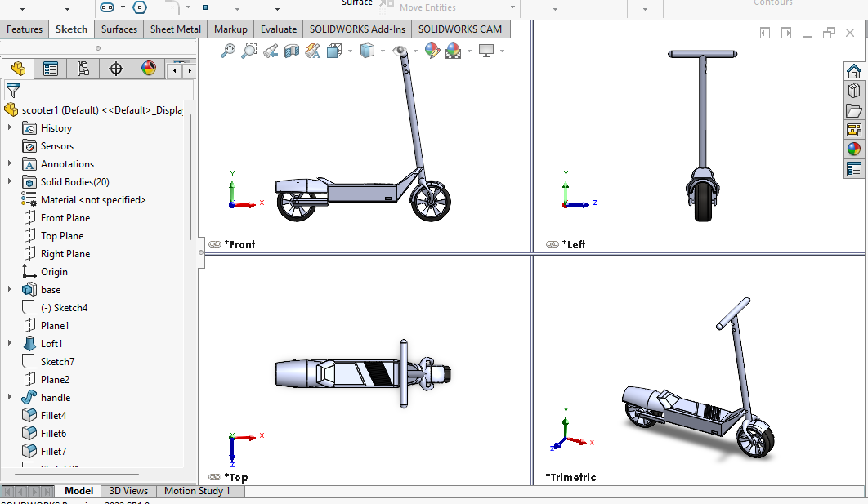The height and width of the screenshot is (504, 868).
Task: Switch to the 3D Views tab
Action: click(128, 491)
